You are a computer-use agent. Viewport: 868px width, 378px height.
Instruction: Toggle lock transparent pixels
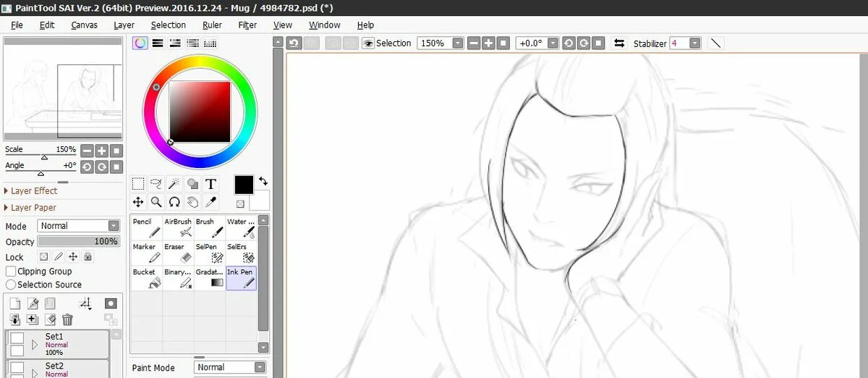point(43,256)
